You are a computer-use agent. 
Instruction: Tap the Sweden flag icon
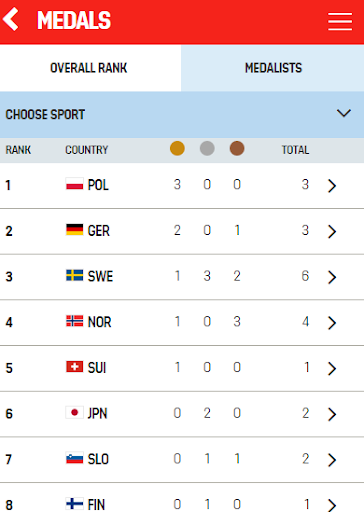[x=74, y=275]
